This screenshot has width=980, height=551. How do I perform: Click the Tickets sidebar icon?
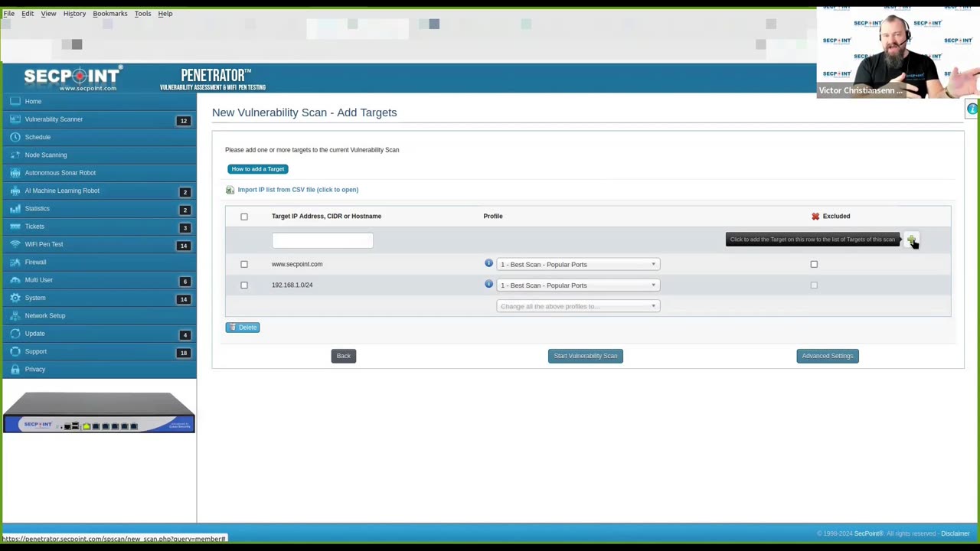click(15, 227)
